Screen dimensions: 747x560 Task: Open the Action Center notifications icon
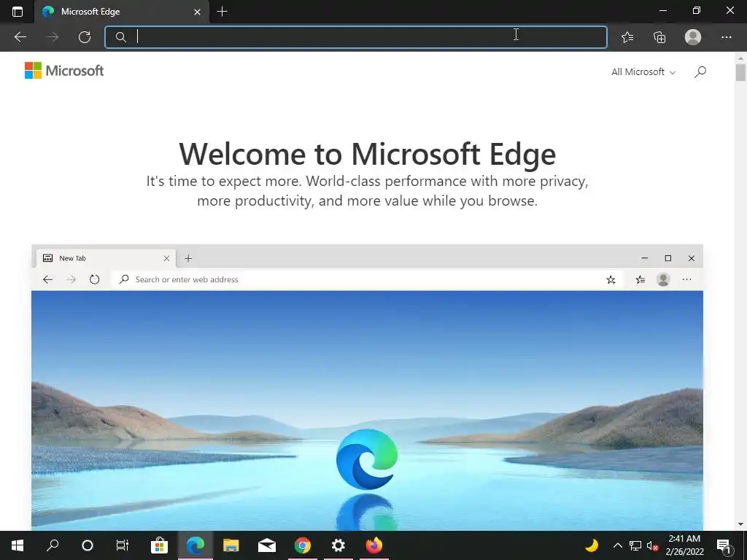click(724, 545)
